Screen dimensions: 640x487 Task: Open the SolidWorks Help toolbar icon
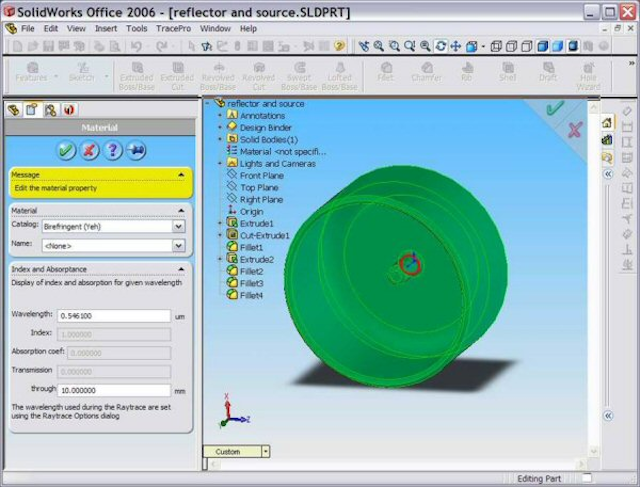339,46
